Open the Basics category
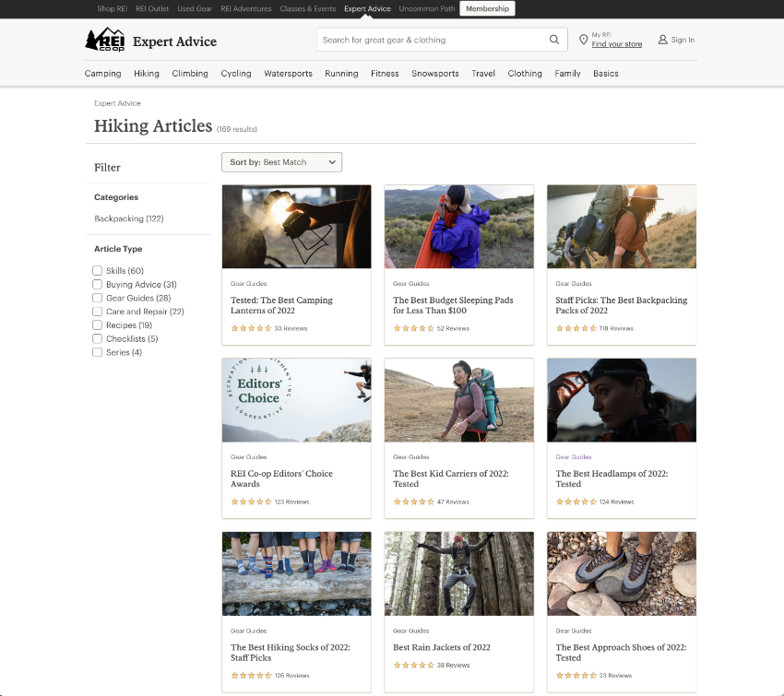Image resolution: width=784 pixels, height=696 pixels. (605, 74)
